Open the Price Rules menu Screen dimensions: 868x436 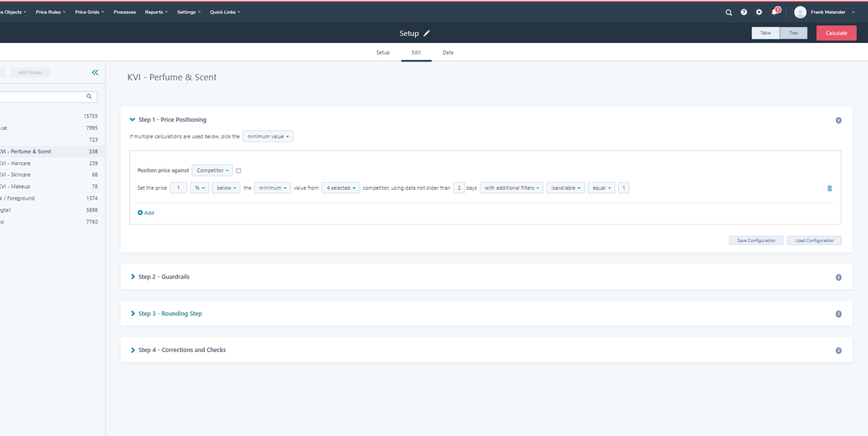[50, 12]
